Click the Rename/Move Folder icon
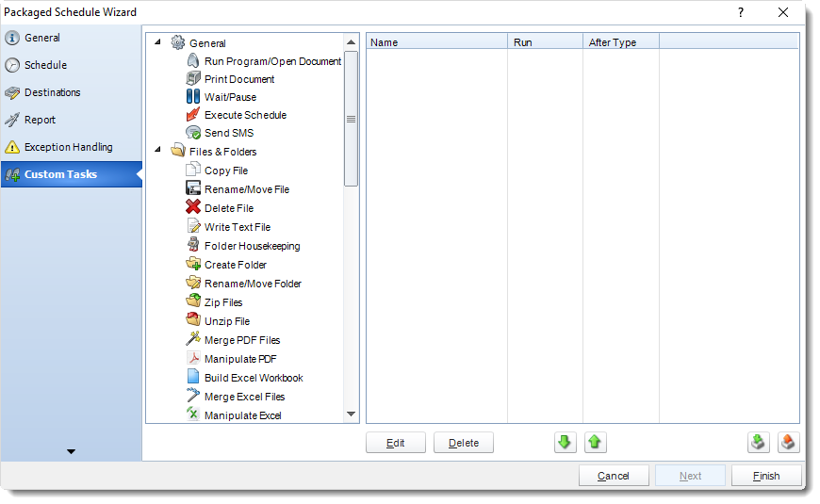This screenshot has width=820, height=504. (193, 283)
